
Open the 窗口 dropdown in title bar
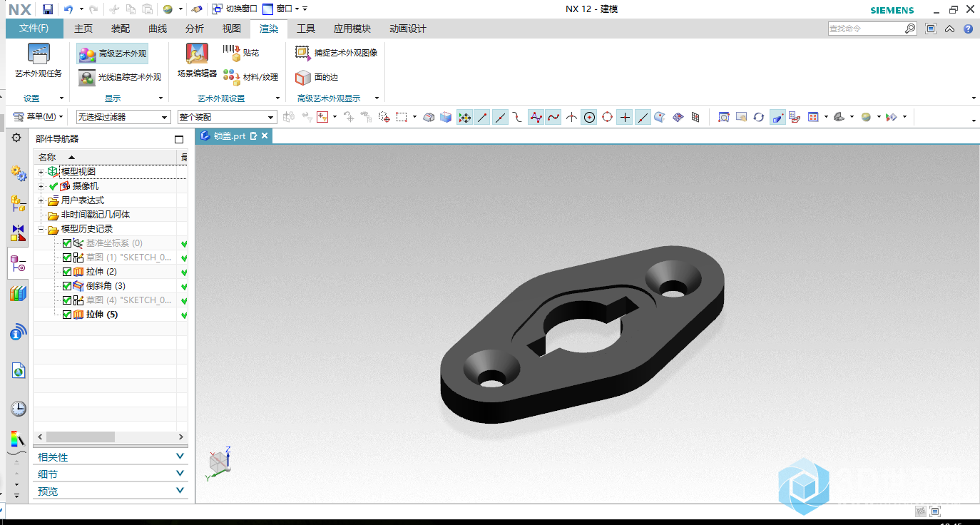tap(282, 9)
